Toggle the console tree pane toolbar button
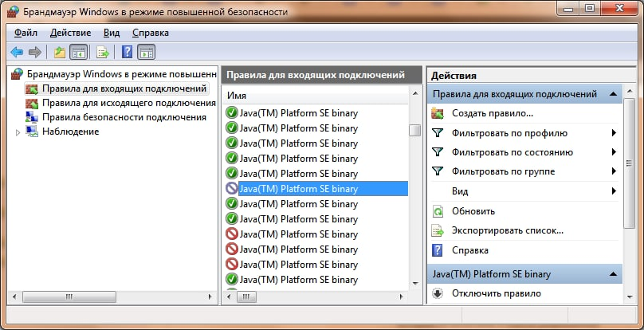 78,53
